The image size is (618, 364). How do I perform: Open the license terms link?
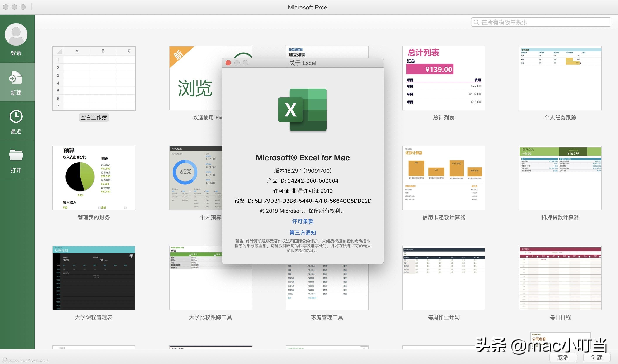click(x=302, y=221)
